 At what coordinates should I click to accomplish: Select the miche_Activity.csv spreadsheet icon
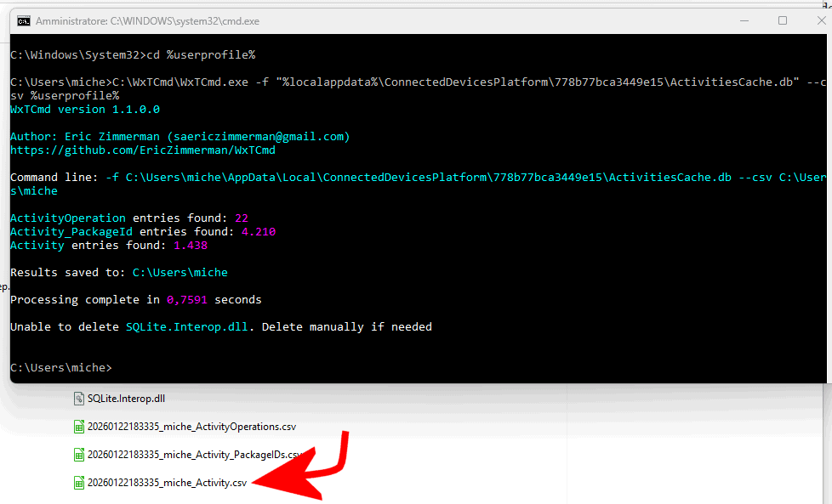79,483
